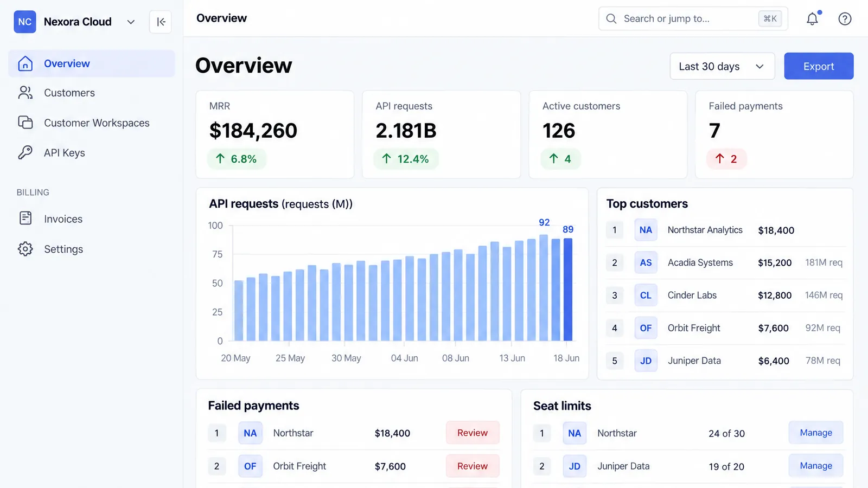This screenshot has width=868, height=488.
Task: Focus the Search or jump to field
Action: [x=693, y=18]
